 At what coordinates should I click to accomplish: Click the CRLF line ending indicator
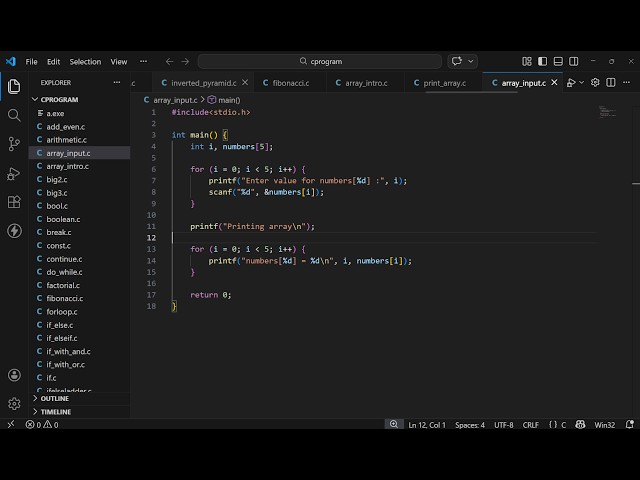530,425
